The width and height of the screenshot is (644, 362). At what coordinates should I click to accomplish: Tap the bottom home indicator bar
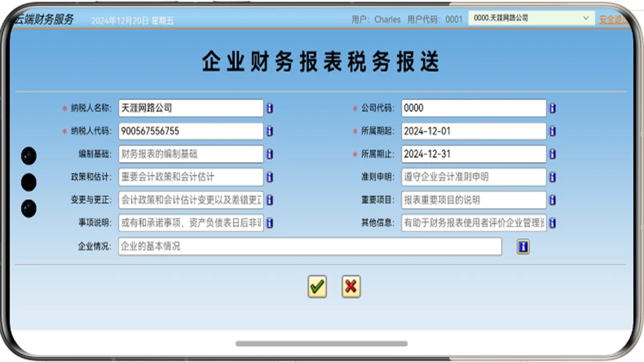pos(321,344)
